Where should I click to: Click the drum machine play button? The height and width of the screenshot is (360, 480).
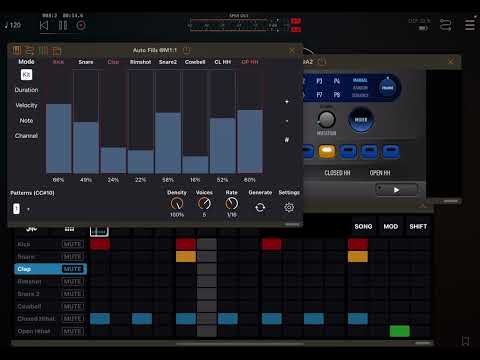(396, 190)
